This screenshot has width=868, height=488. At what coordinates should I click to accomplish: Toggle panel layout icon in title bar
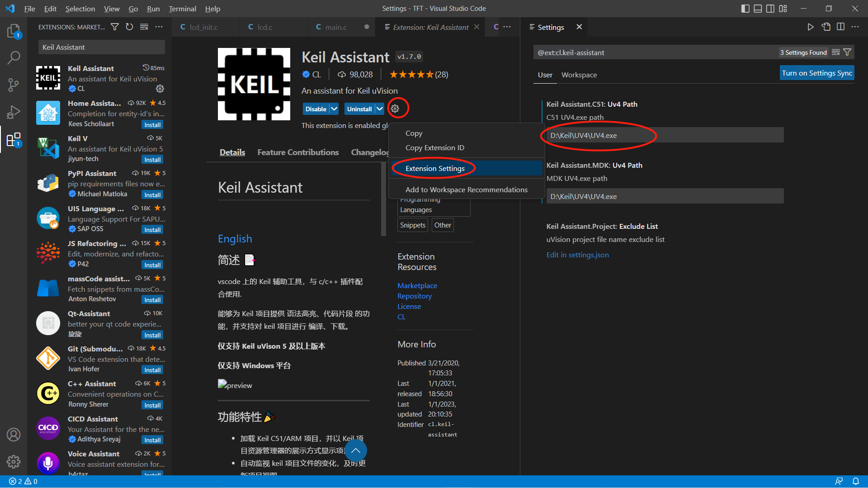point(758,9)
